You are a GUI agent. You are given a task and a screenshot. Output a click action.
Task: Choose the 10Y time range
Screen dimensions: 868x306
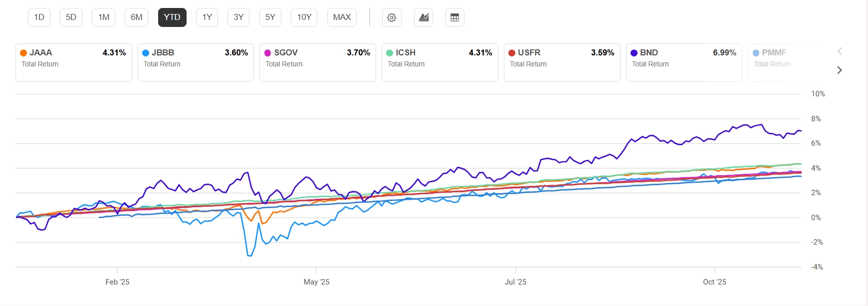(x=304, y=17)
